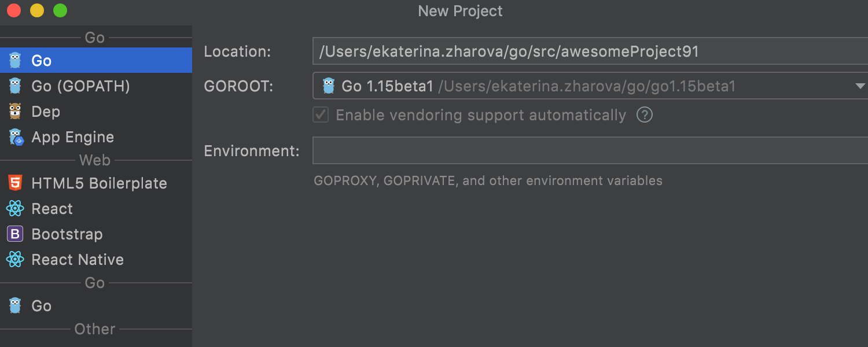Click the Dep project icon
This screenshot has height=347, width=868.
point(15,111)
